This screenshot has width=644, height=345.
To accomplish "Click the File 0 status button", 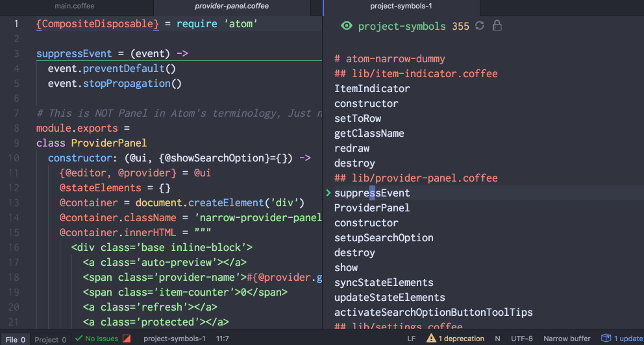I will coord(15,339).
